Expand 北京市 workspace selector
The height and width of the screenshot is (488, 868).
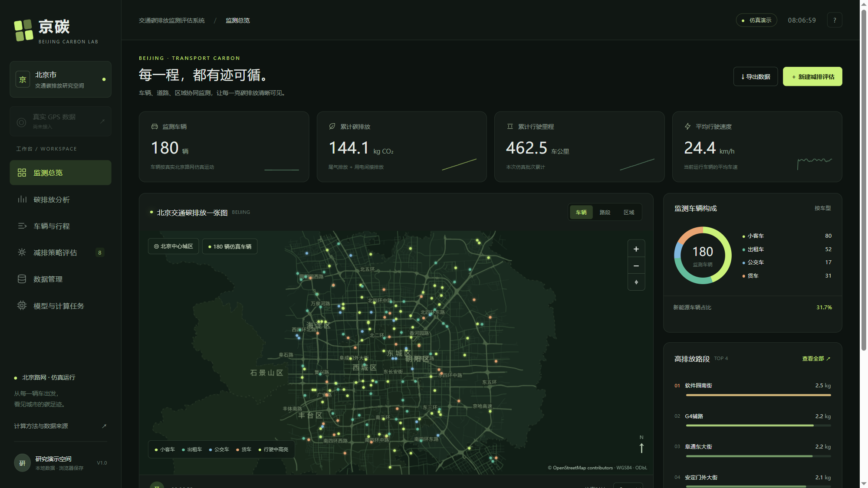pyautogui.click(x=60, y=79)
